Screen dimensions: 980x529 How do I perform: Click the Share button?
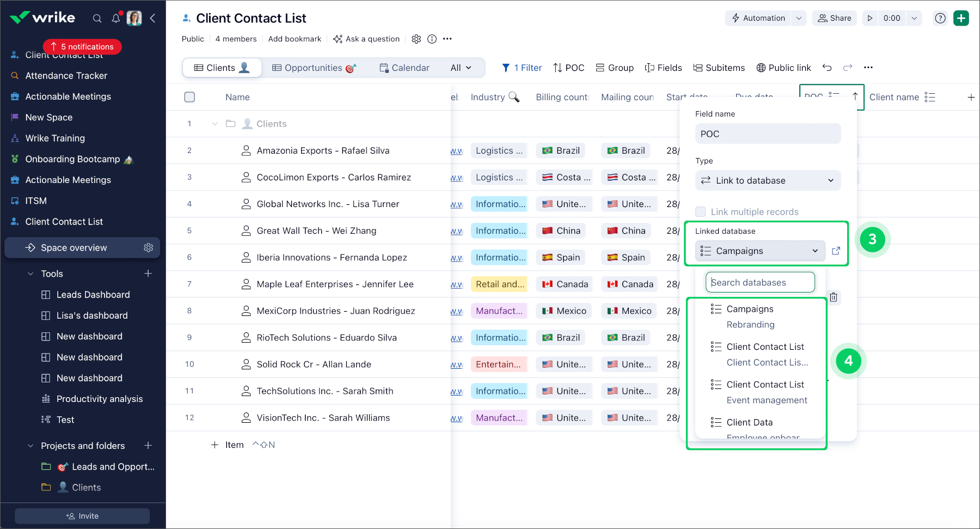834,18
